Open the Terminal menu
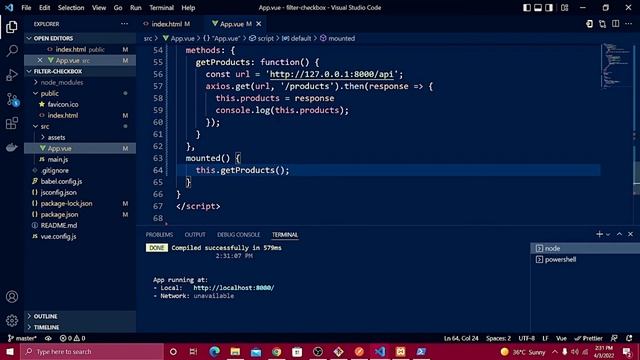The width and height of the screenshot is (640, 360). (161, 8)
